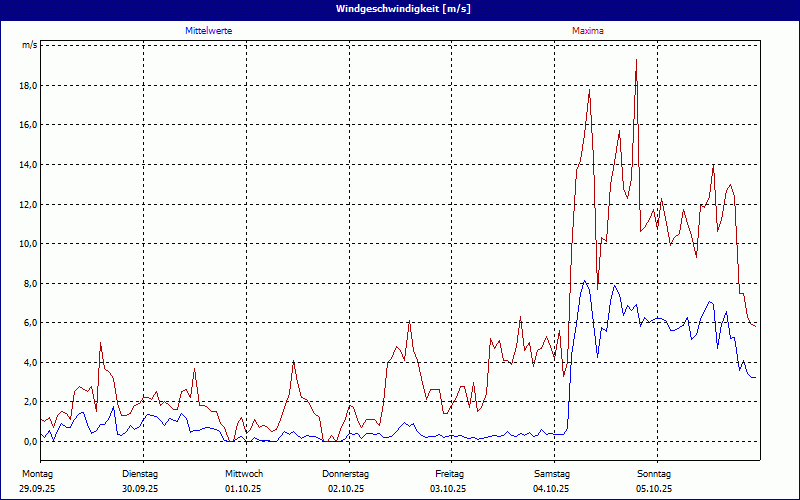This screenshot has width=800, height=500.
Task: Click the 0,0 y-axis value label
Action: click(29, 441)
